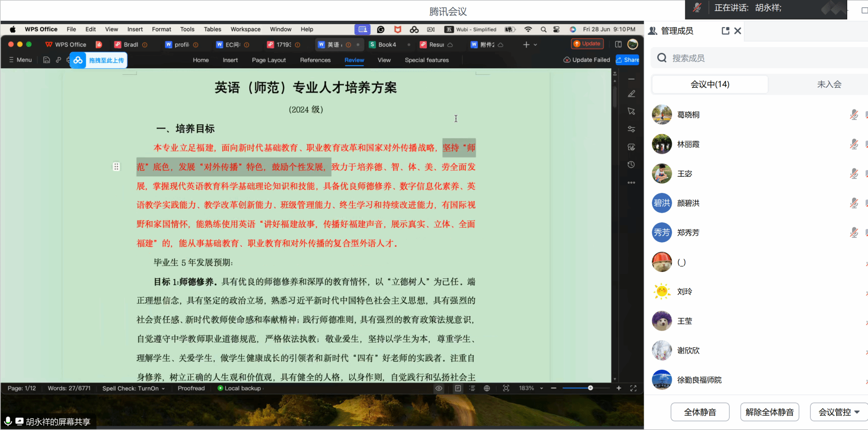The image size is (868, 430).
Task: Open the history clock icon in sidebar
Action: click(x=632, y=165)
